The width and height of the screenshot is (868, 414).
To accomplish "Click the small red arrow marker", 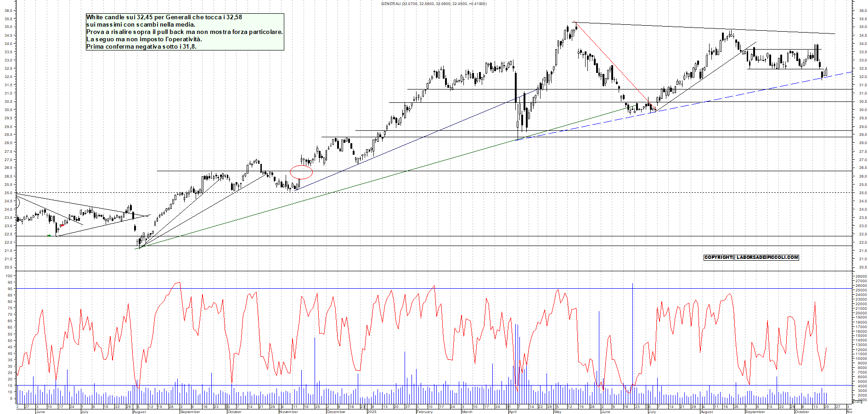I will (62, 225).
